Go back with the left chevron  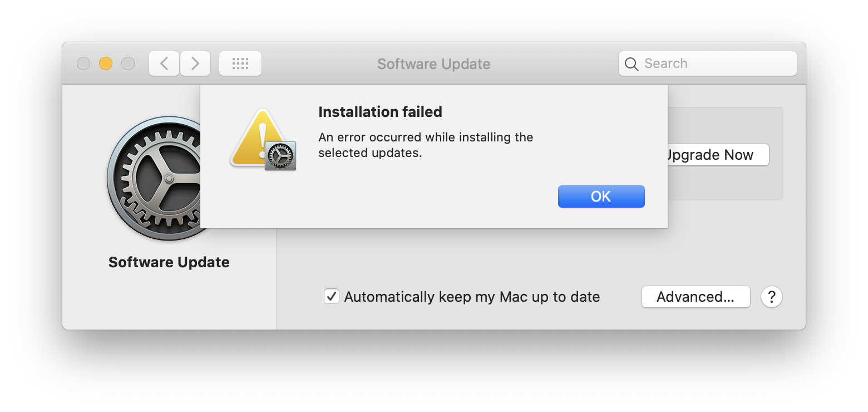coord(164,63)
